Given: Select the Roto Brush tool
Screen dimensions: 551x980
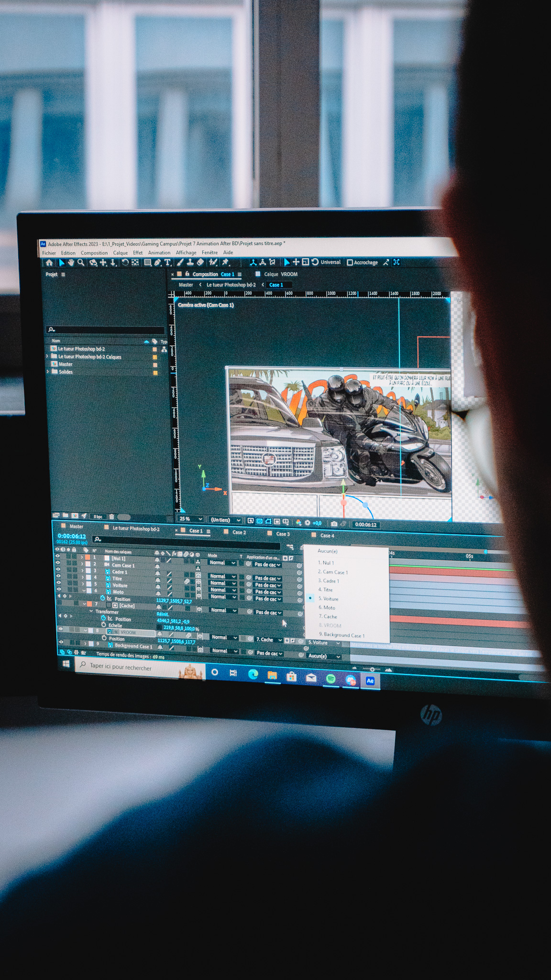Looking at the screenshot, I should click(213, 262).
